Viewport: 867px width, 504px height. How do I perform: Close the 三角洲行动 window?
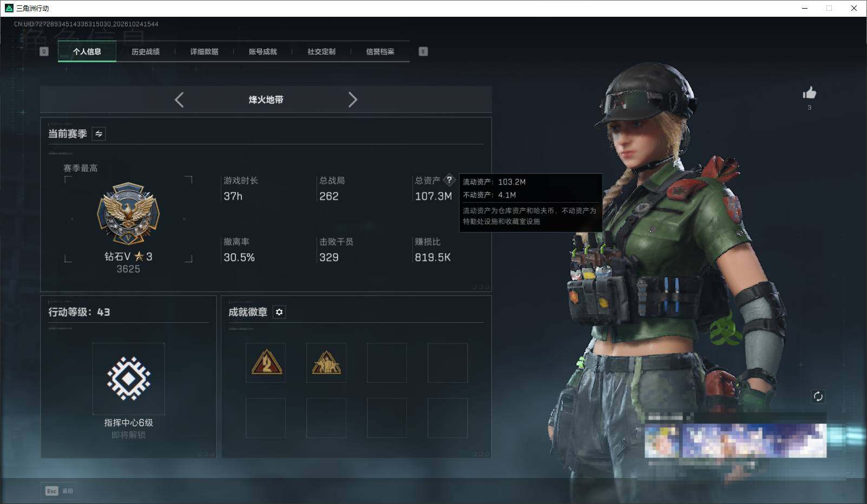click(x=854, y=8)
